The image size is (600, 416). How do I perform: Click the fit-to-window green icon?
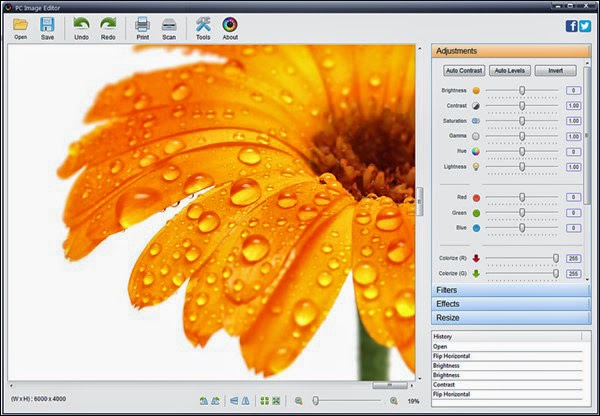(x=276, y=401)
